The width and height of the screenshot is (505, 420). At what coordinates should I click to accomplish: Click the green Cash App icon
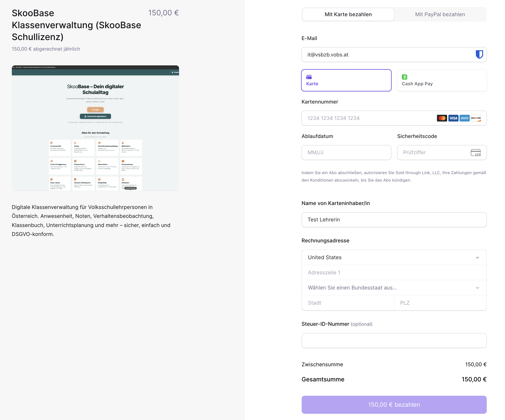tap(405, 77)
